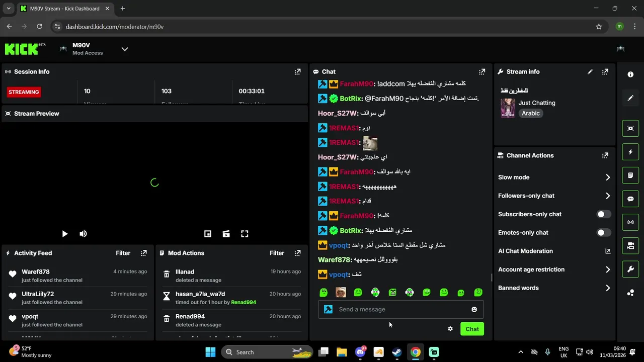Click the Kick logo
644x362 pixels.
(x=25, y=49)
